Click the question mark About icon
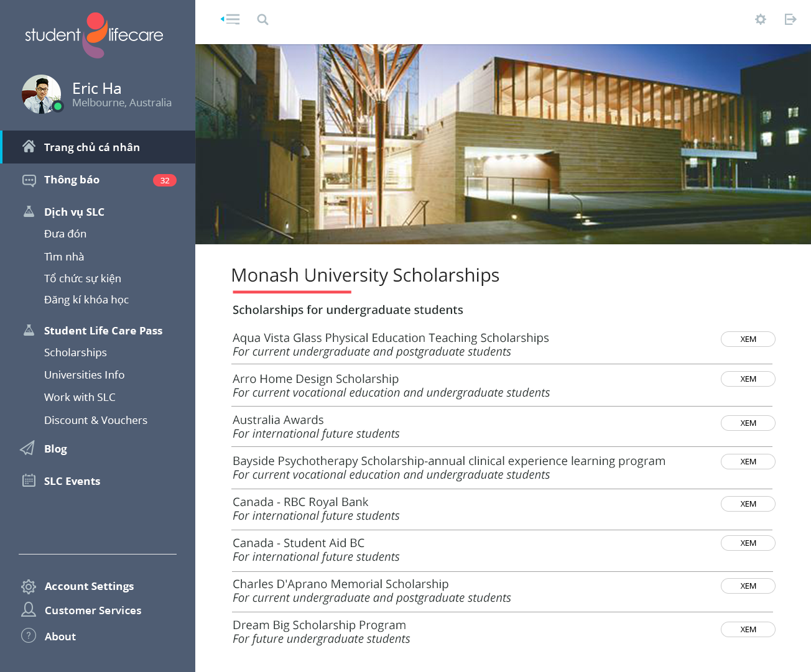The image size is (811, 672). [x=29, y=635]
